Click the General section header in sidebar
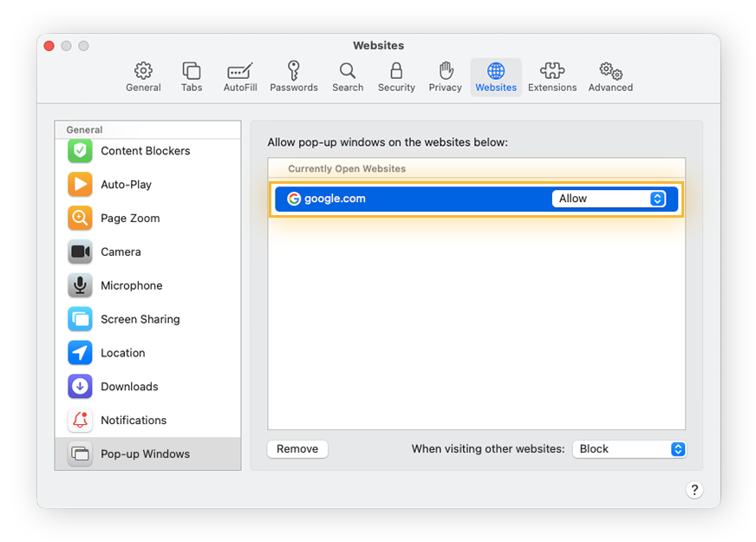756x542 pixels. (84, 130)
